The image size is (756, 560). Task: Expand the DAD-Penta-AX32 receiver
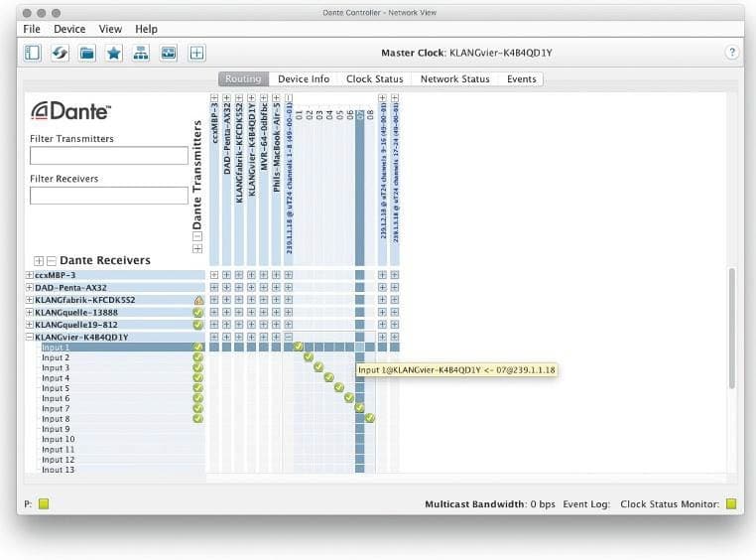[x=29, y=287]
